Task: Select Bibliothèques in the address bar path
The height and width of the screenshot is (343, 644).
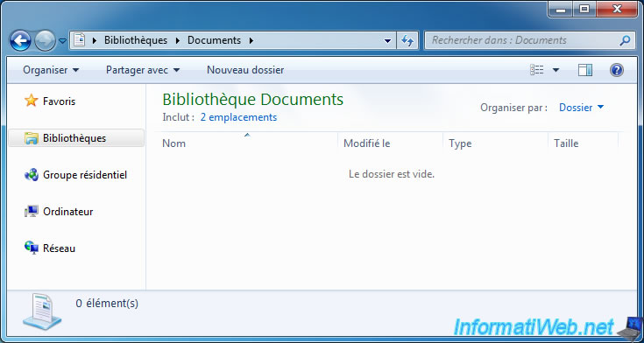Action: pos(136,40)
